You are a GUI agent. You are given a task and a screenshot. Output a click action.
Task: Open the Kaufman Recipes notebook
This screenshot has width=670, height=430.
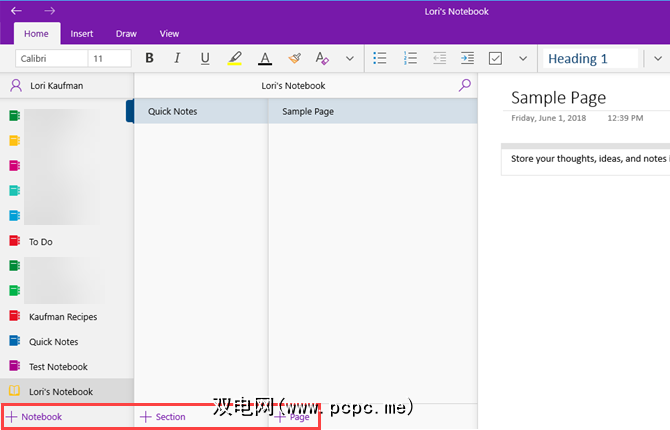(x=62, y=317)
